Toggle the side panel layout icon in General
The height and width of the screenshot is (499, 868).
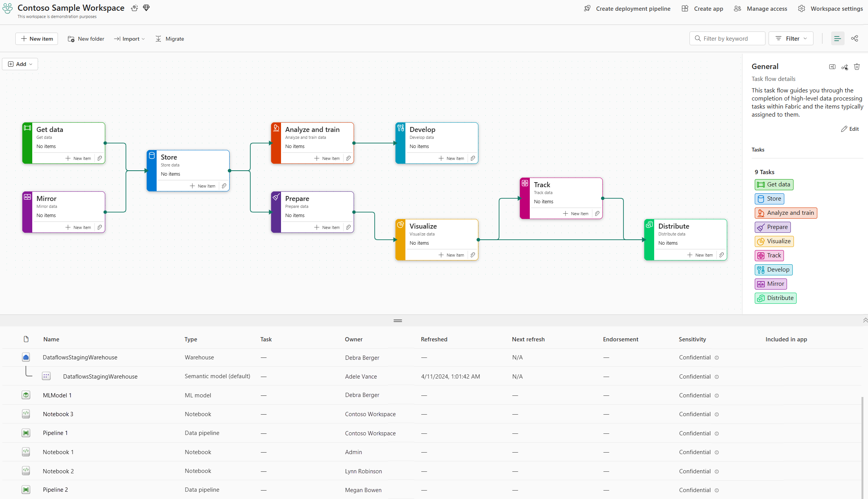(832, 67)
